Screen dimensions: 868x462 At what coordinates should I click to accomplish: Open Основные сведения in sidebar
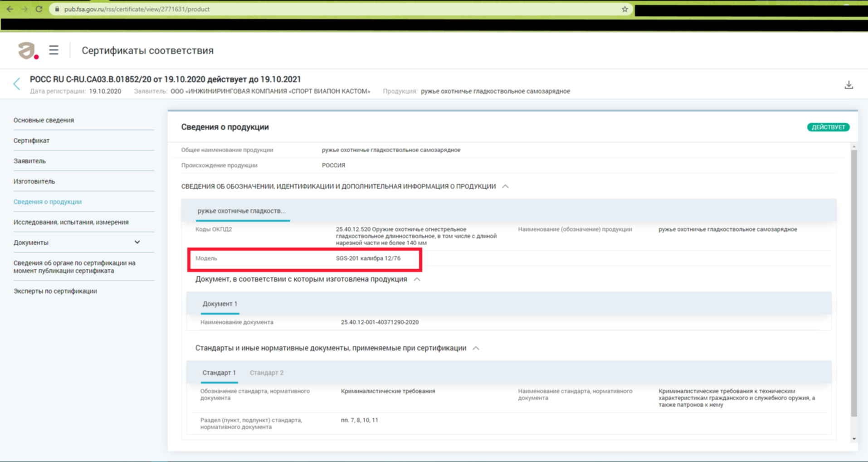coord(44,120)
